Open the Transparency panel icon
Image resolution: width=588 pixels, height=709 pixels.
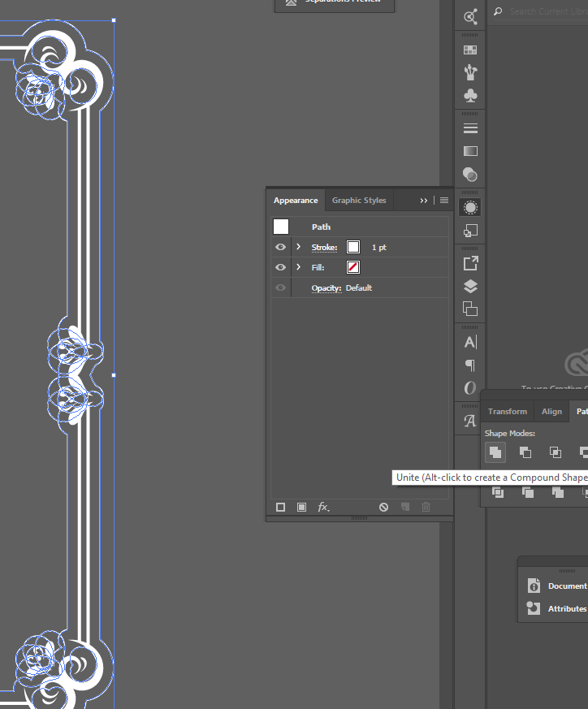pos(470,174)
